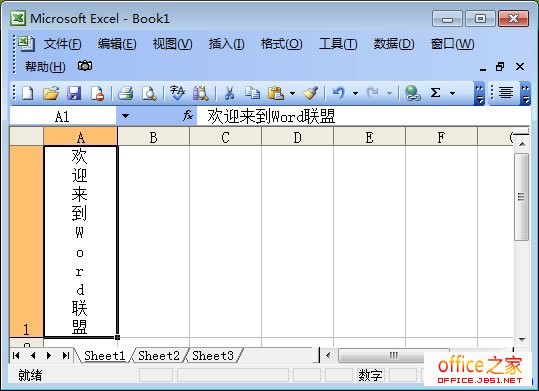539x391 pixels.
Task: Select row 1 header
Action: 26,241
